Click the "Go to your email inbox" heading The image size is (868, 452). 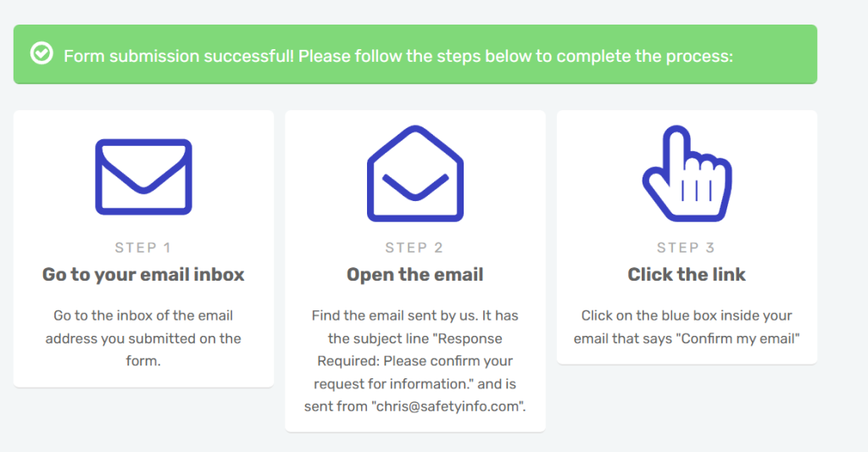(x=143, y=275)
